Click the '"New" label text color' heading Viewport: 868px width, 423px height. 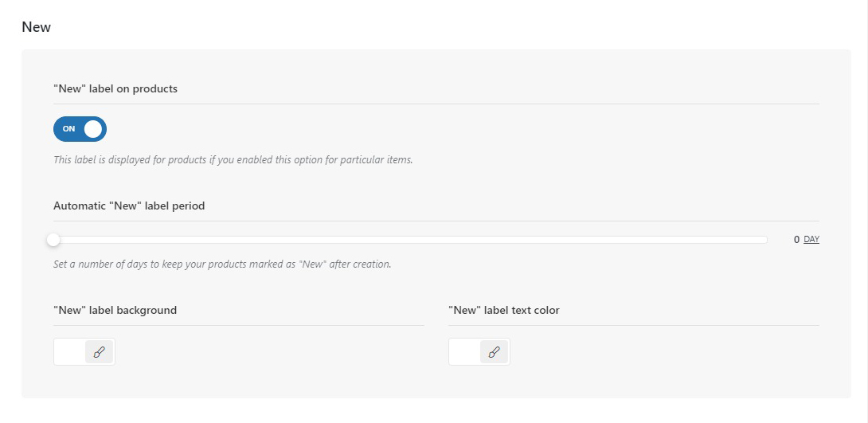point(504,310)
